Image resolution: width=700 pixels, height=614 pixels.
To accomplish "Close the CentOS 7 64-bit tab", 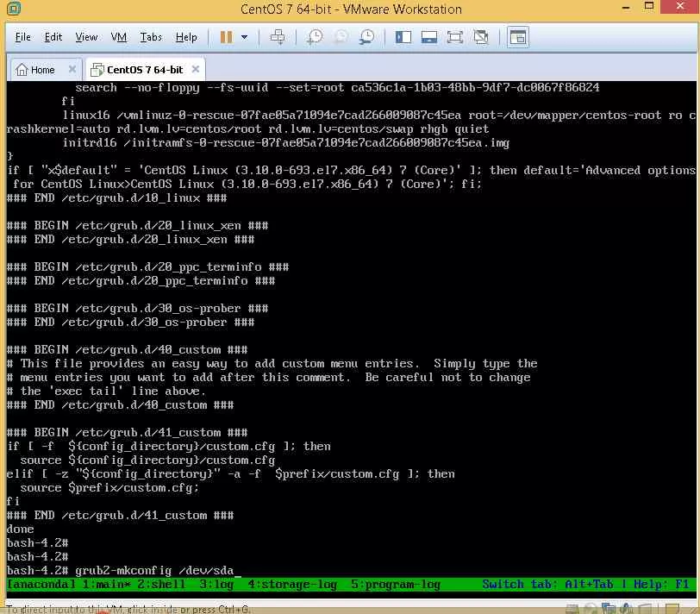I will (195, 69).
